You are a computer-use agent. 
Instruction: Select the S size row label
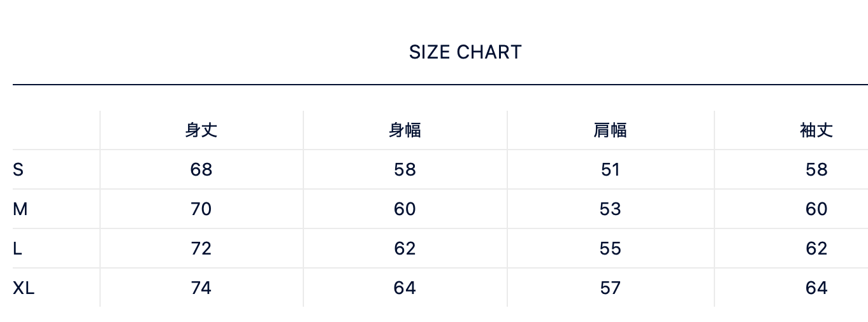click(x=18, y=170)
